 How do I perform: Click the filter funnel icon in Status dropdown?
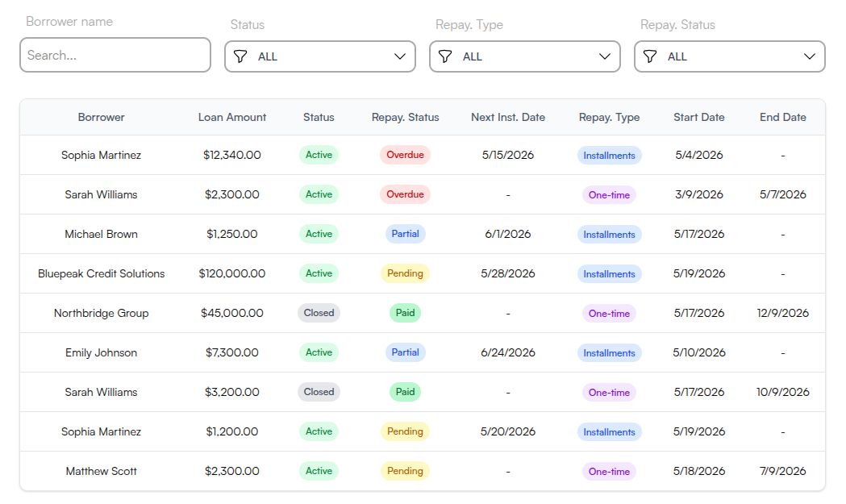[240, 56]
